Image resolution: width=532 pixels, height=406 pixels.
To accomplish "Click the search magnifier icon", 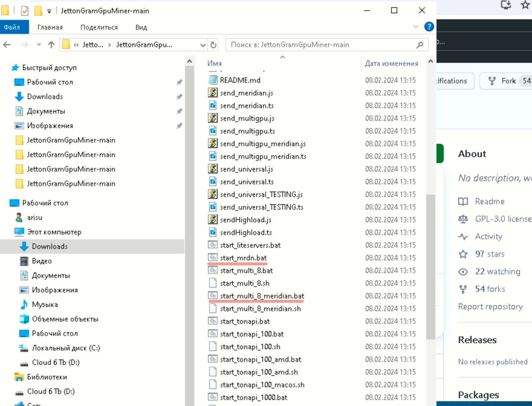I will pos(420,45).
